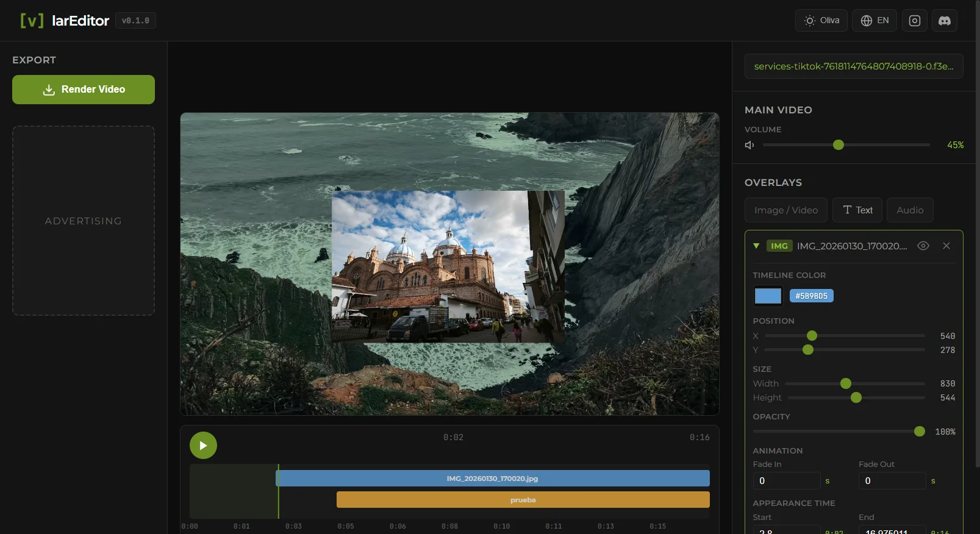The height and width of the screenshot is (534, 980).
Task: Click the 0:13 timeline ruler mark
Action: (x=606, y=527)
